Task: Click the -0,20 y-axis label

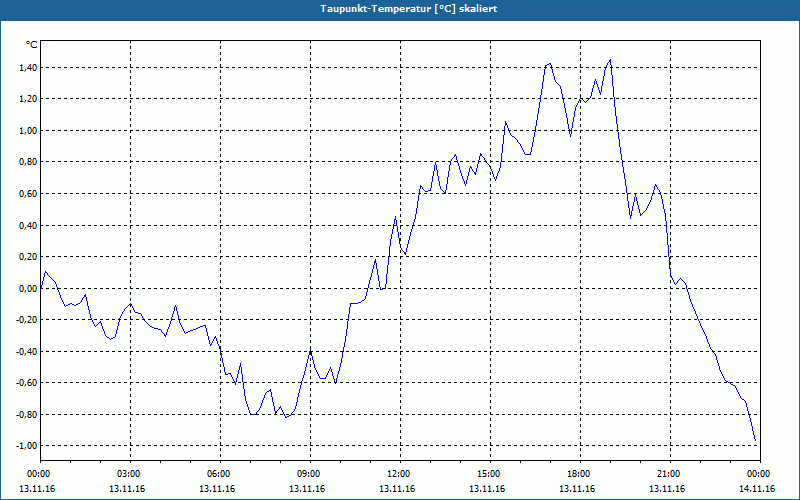Action: point(27,320)
